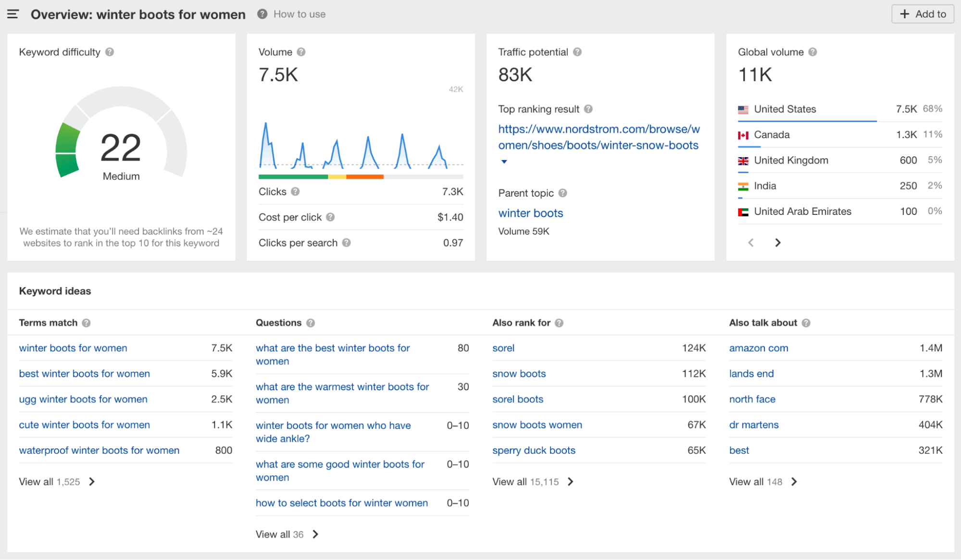The image size is (961, 560).
Task: Click the Cost per click value $1.40
Action: point(450,217)
